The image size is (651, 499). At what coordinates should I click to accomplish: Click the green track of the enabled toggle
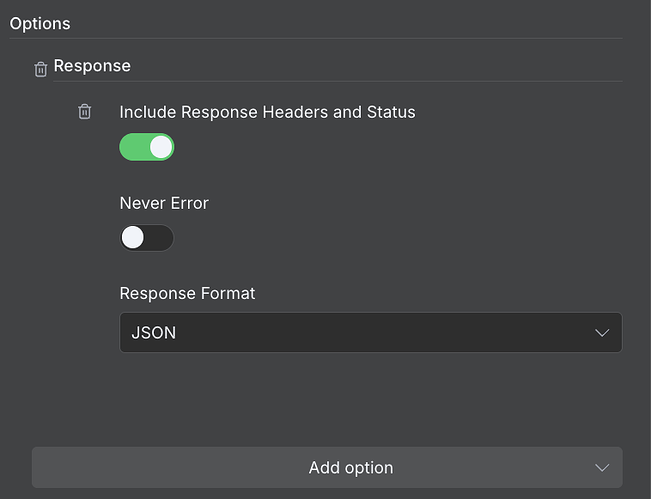133,147
